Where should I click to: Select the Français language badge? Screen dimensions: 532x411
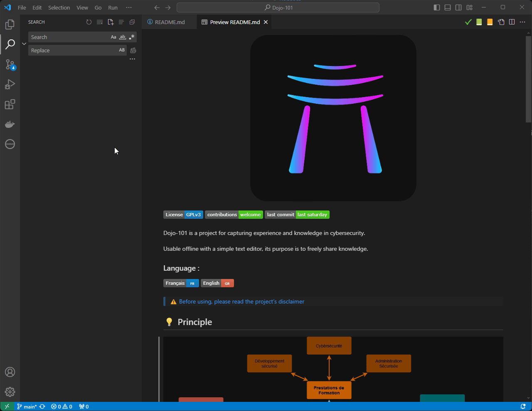coord(181,283)
